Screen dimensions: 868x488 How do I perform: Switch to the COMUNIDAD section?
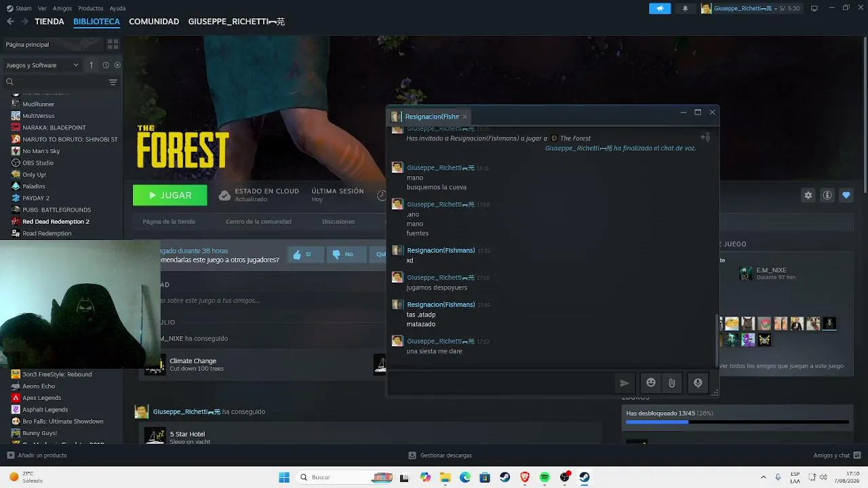(x=154, y=22)
